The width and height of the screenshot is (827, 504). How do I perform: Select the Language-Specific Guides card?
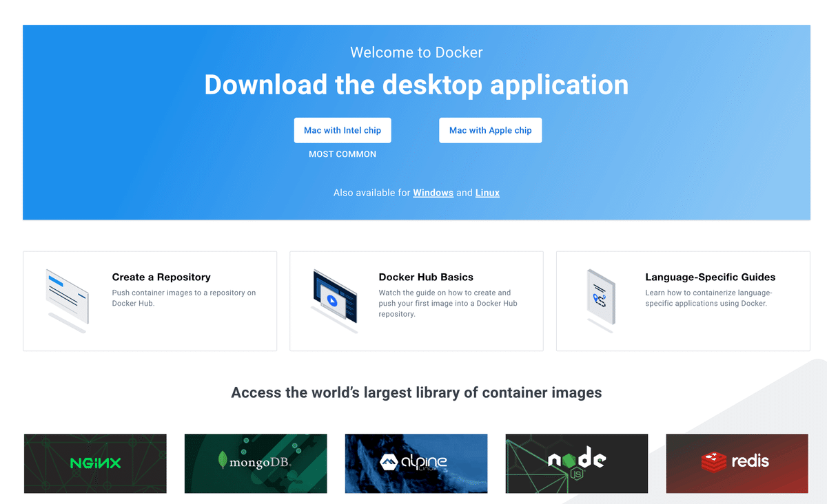pos(682,301)
